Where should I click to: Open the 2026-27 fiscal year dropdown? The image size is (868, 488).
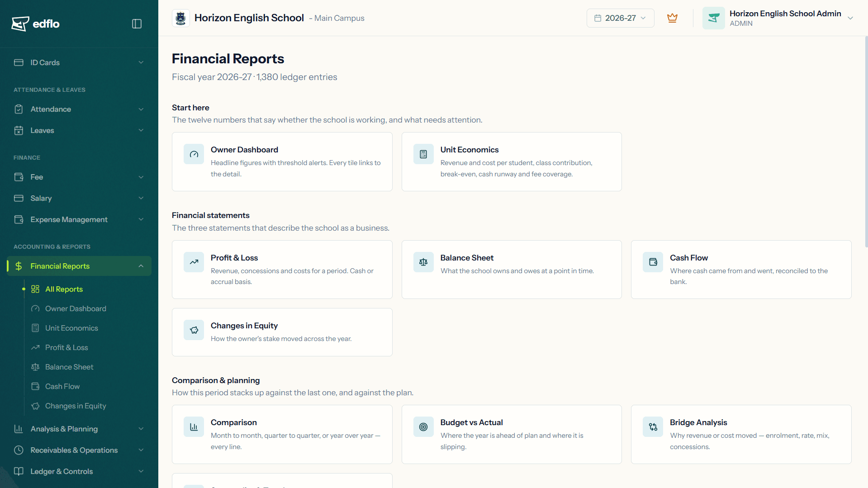620,18
